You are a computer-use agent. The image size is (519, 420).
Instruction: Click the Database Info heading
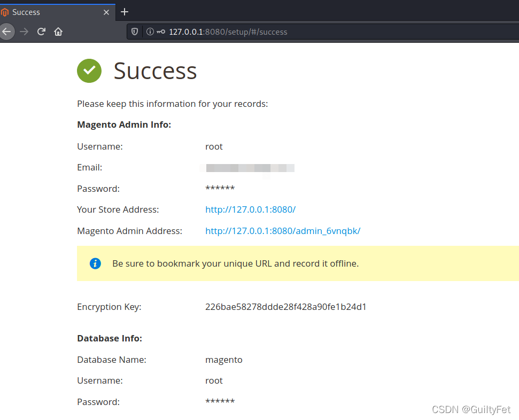click(109, 338)
